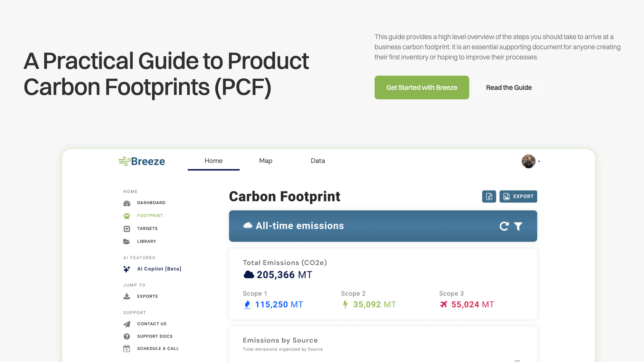This screenshot has width=644, height=362.
Task: Open the Footprint paw icon
Action: (127, 215)
